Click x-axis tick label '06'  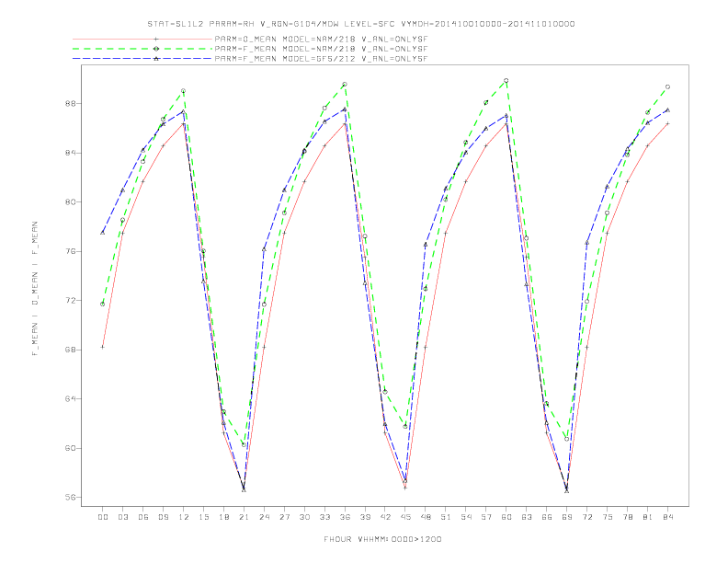[143, 517]
